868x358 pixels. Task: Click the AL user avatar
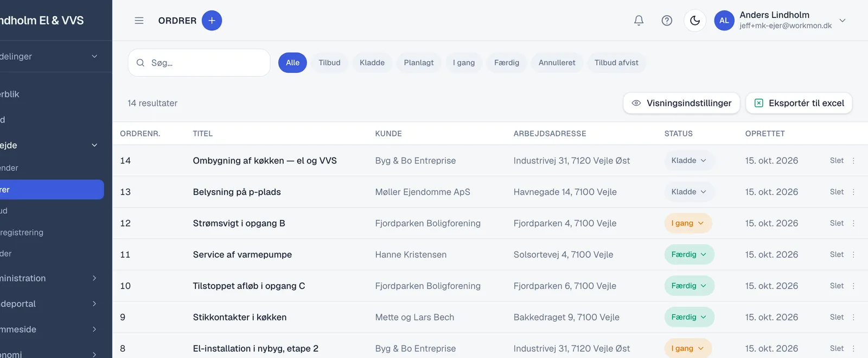pyautogui.click(x=724, y=21)
